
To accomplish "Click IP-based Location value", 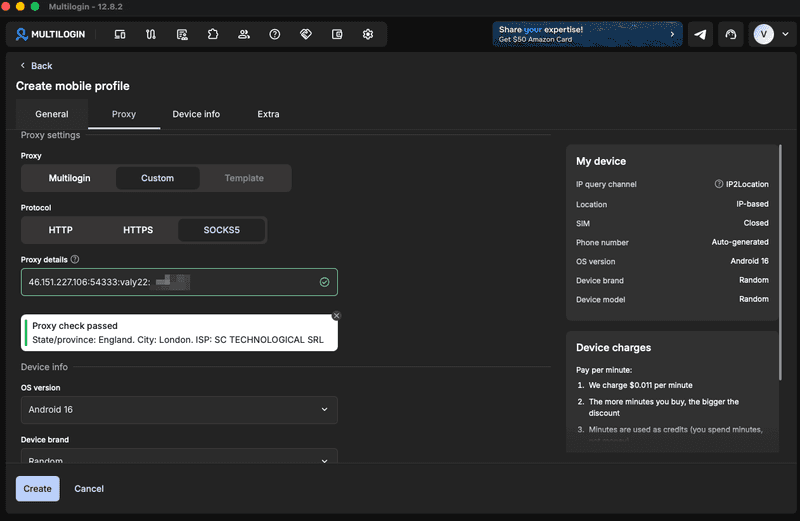I will [x=752, y=204].
